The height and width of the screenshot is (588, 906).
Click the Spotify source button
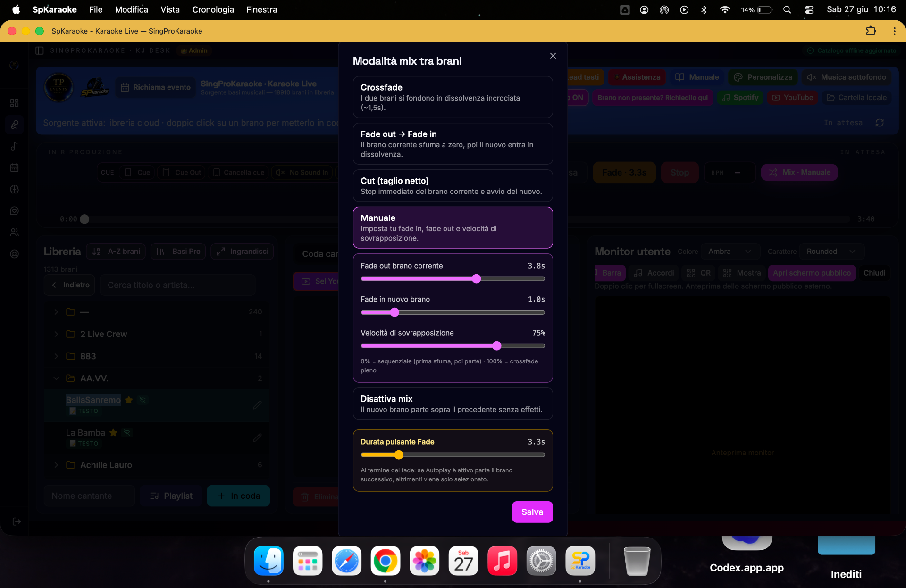point(740,98)
